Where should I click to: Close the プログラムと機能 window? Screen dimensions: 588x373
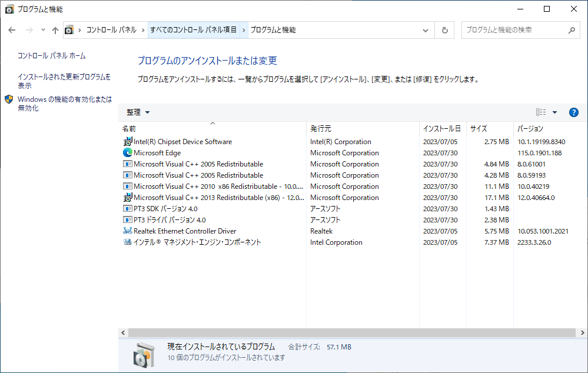point(574,9)
